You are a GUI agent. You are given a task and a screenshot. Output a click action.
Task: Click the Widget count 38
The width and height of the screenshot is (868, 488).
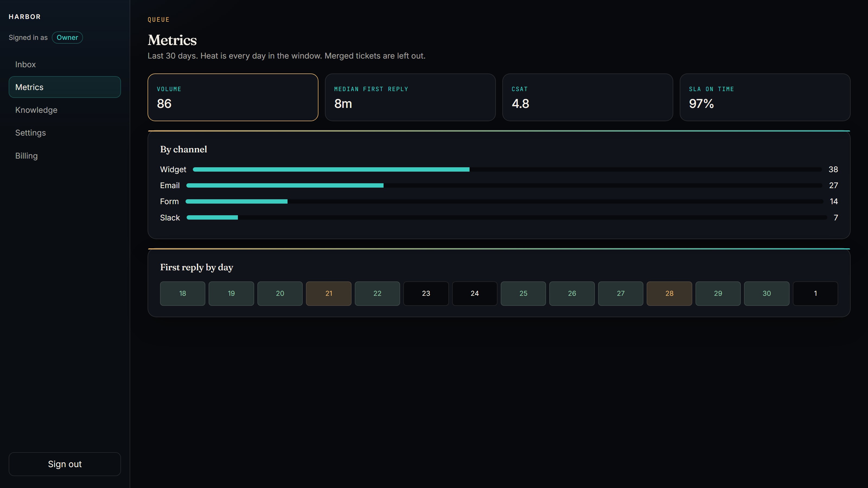(833, 169)
